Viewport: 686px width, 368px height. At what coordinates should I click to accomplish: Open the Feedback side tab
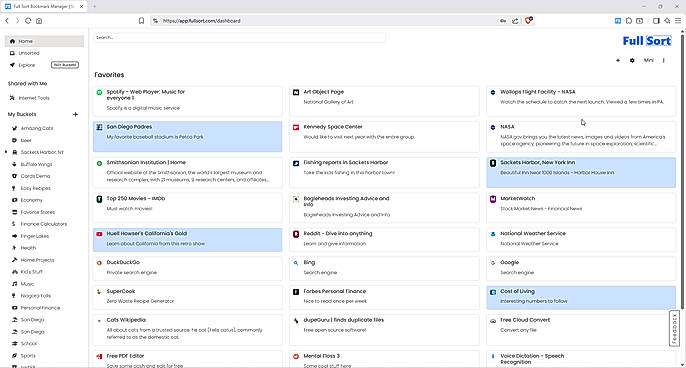pos(674,329)
